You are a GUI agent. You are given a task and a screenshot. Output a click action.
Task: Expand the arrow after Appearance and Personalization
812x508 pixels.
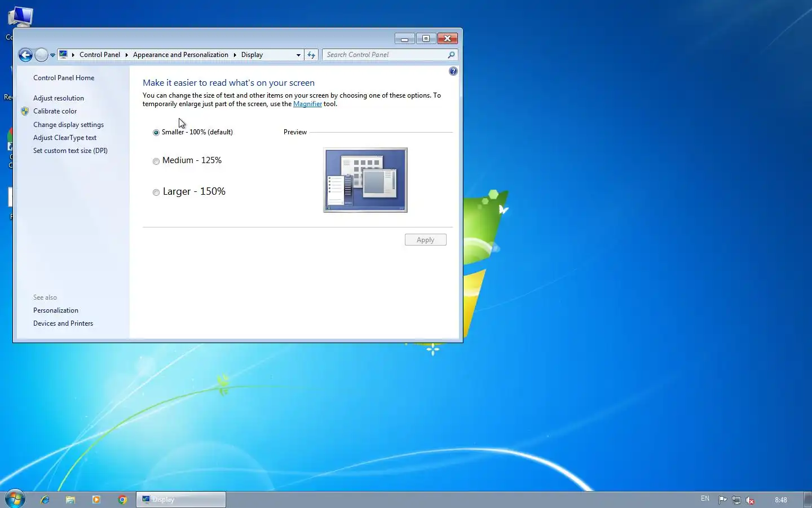(235, 55)
